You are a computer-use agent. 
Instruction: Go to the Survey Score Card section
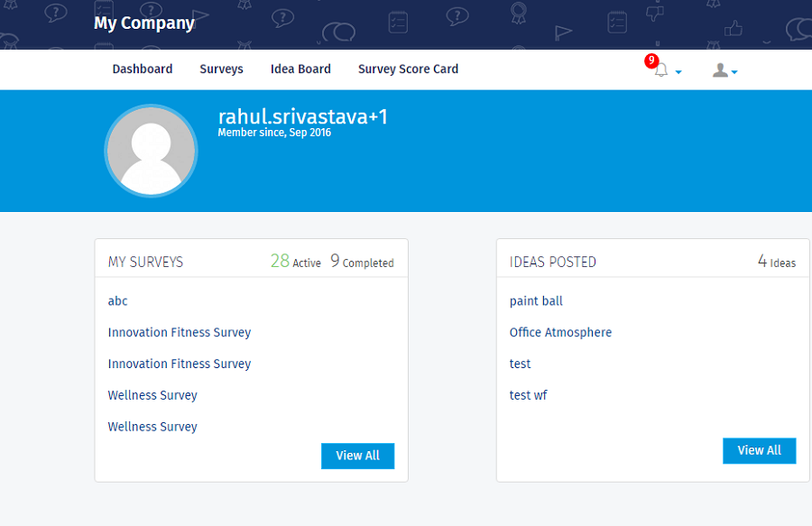(x=408, y=69)
